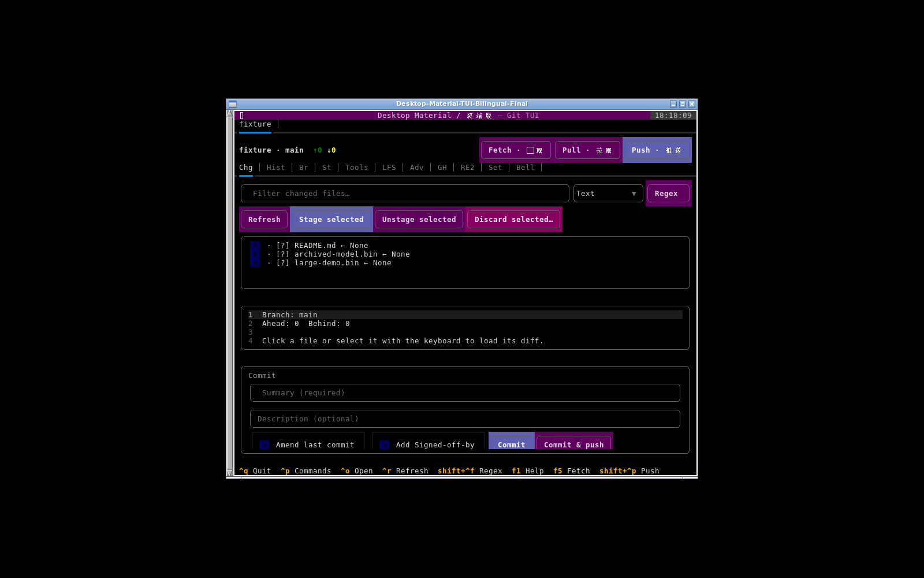Click shift+^f Regex footer shortcut
The height and width of the screenshot is (578, 924).
(470, 471)
